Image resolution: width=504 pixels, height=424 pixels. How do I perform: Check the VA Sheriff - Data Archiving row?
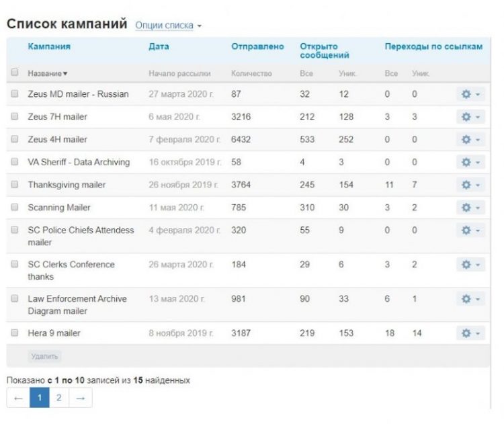pyautogui.click(x=15, y=161)
